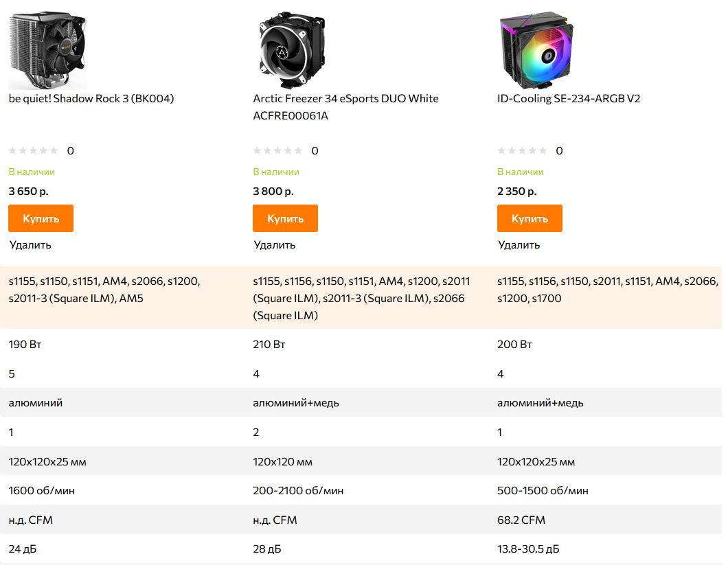Image resolution: width=728 pixels, height=565 pixels.
Task: Buy the Arctic Freezer 34 cooler for 3 800 р.
Action: tap(285, 218)
